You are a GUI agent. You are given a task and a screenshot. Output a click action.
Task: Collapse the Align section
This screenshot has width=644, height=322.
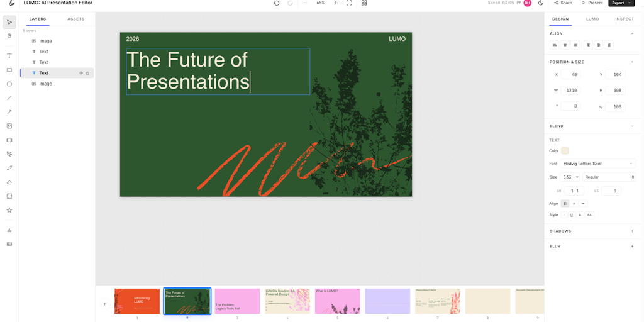(632, 33)
